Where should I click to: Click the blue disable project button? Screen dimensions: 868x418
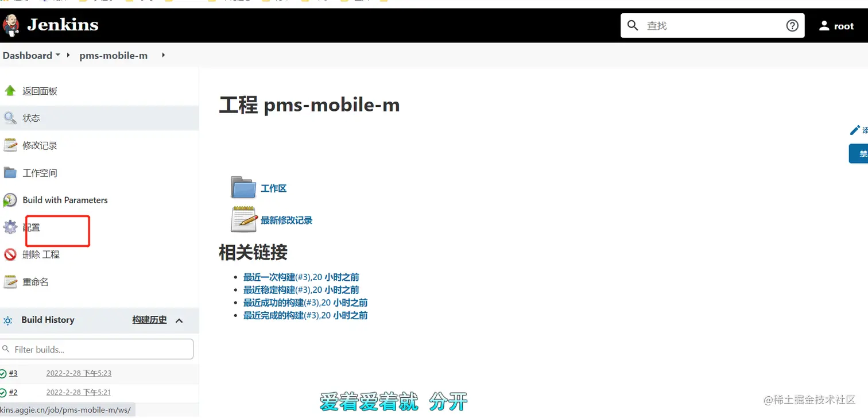(859, 154)
